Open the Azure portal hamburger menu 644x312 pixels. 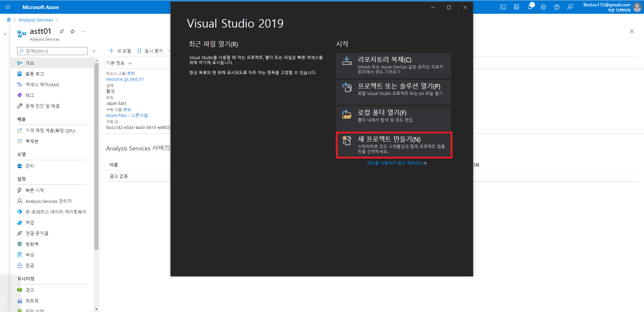pos(8,7)
